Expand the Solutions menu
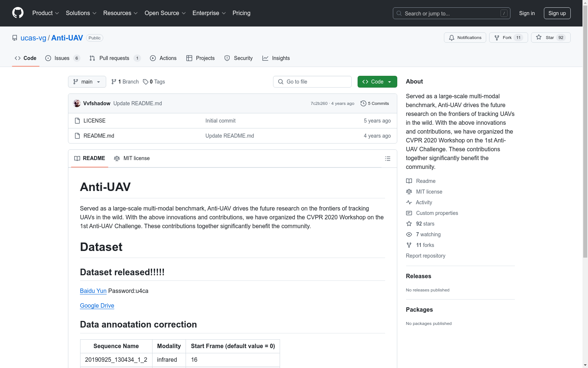The height and width of the screenshot is (368, 588). click(x=81, y=13)
